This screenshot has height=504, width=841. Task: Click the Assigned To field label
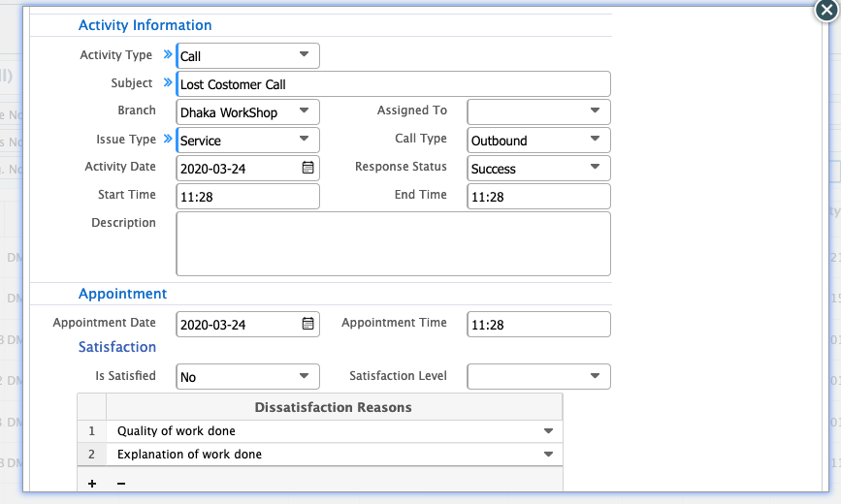[x=412, y=110]
